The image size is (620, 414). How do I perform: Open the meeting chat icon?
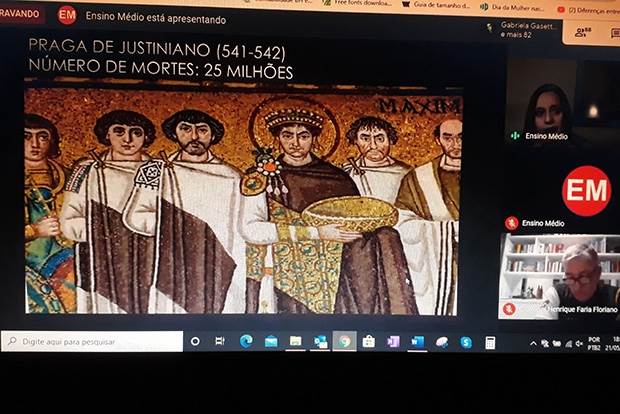point(611,34)
